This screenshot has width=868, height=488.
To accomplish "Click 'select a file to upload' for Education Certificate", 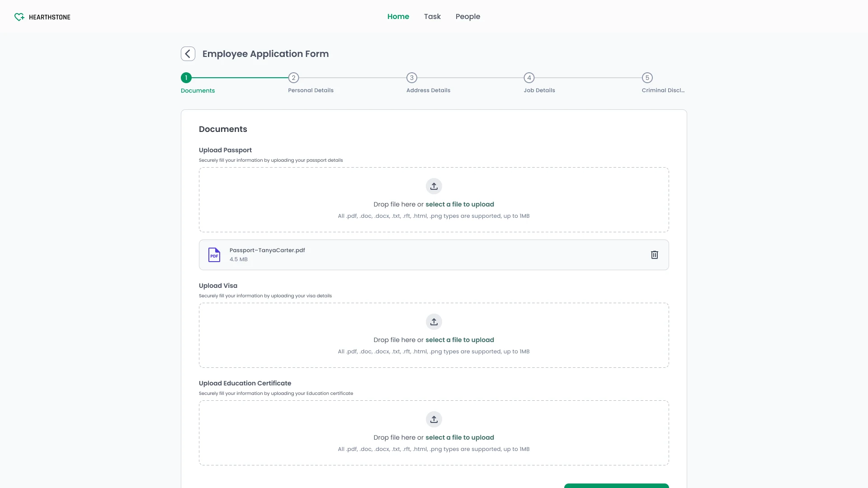I will [460, 437].
